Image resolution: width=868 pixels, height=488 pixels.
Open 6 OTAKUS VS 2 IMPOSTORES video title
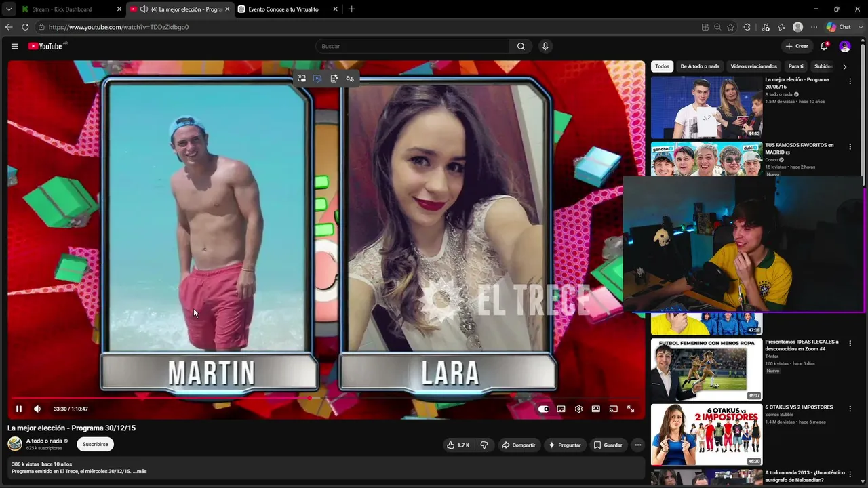[799, 407]
